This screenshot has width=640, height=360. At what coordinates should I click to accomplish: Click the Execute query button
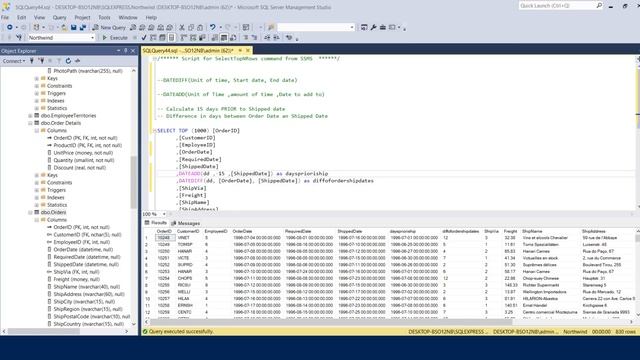[115, 38]
